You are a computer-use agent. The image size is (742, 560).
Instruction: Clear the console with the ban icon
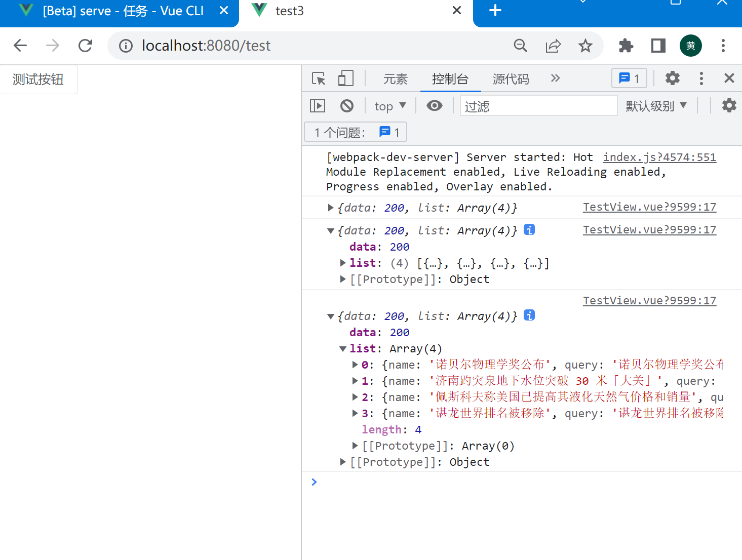(x=347, y=106)
